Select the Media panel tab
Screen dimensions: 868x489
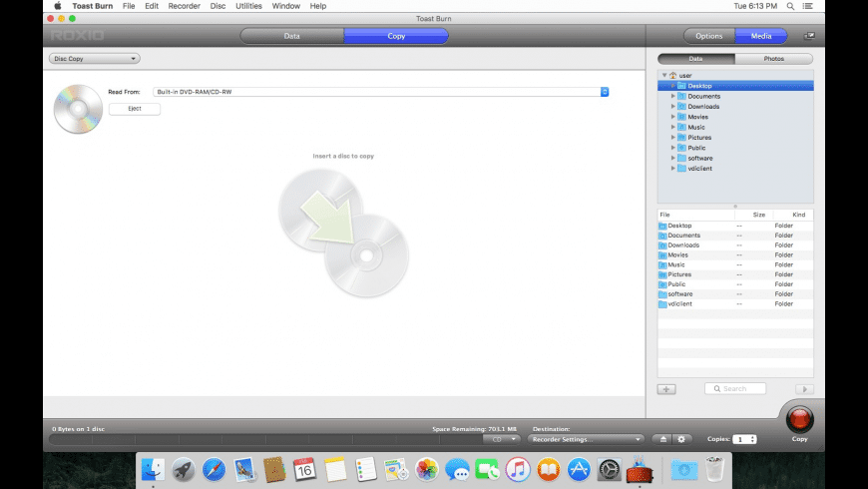(x=761, y=36)
